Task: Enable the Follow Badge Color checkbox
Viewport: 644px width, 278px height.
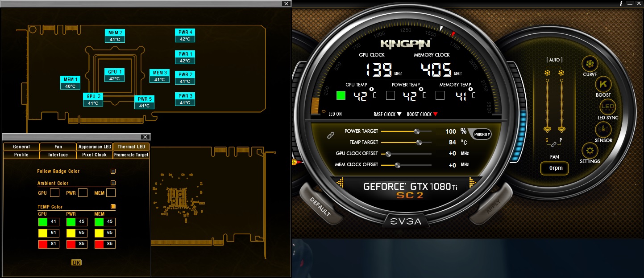Action: 113,171
